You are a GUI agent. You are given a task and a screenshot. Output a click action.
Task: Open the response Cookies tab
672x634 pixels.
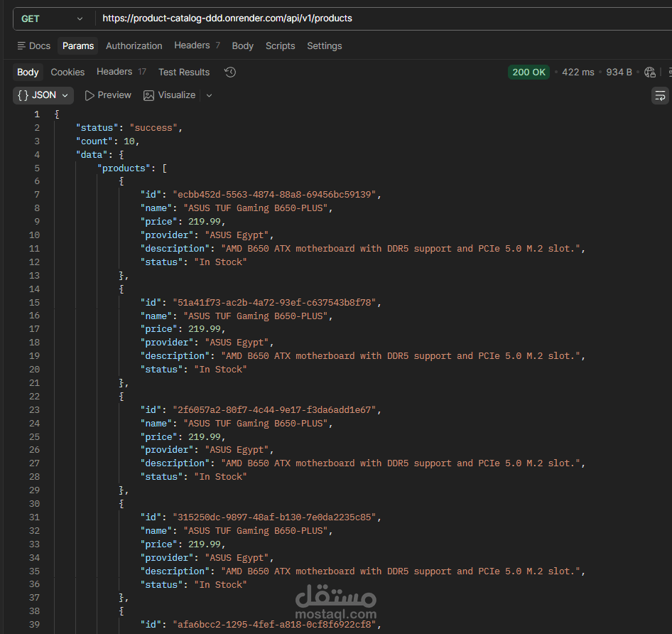67,72
